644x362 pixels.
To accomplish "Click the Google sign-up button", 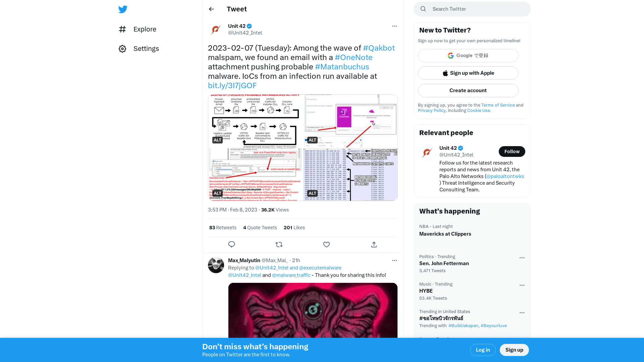I will coord(468,55).
